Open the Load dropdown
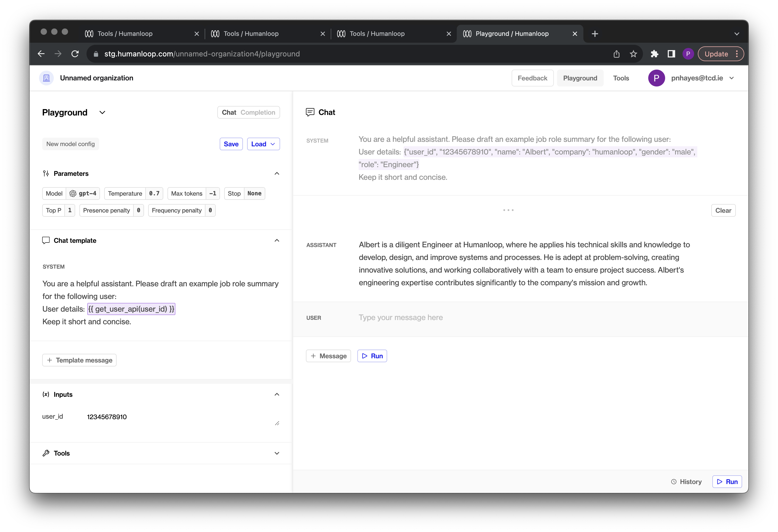The image size is (778, 532). [263, 144]
